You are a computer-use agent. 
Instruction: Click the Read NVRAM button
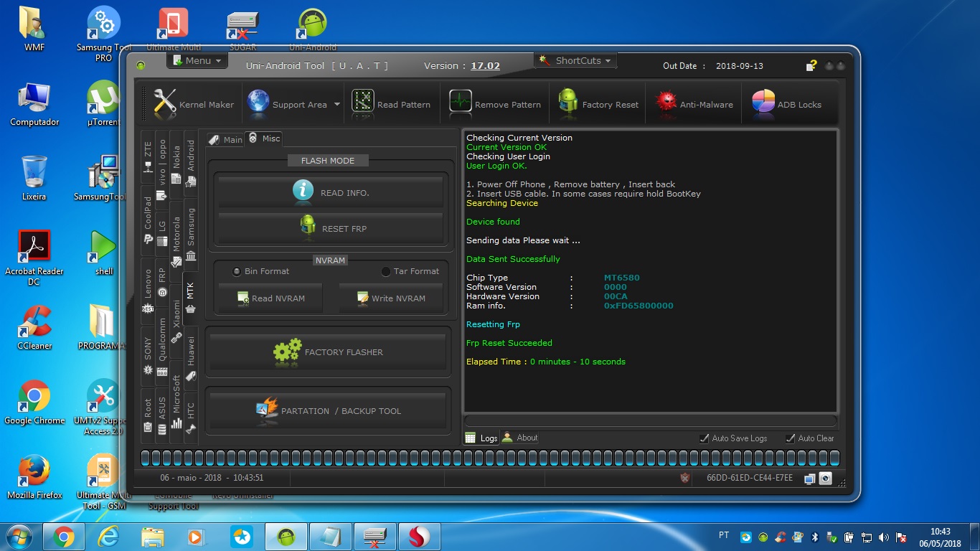pyautogui.click(x=270, y=298)
